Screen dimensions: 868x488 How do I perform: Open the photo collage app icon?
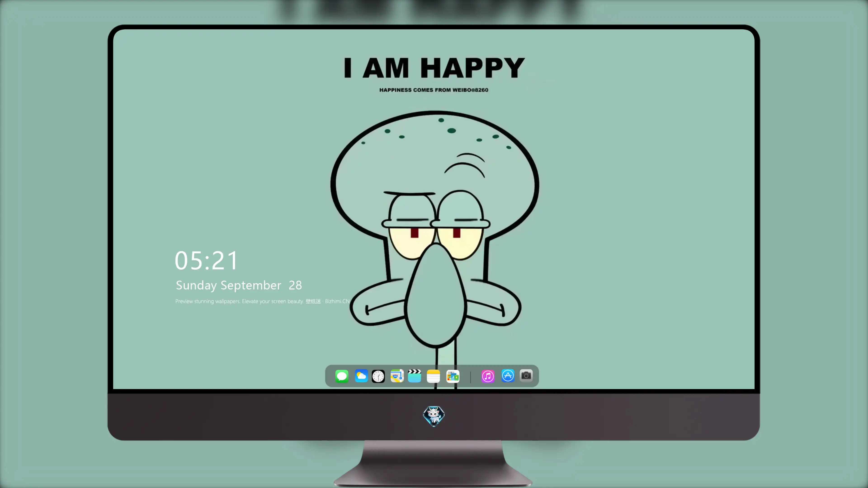453,376
